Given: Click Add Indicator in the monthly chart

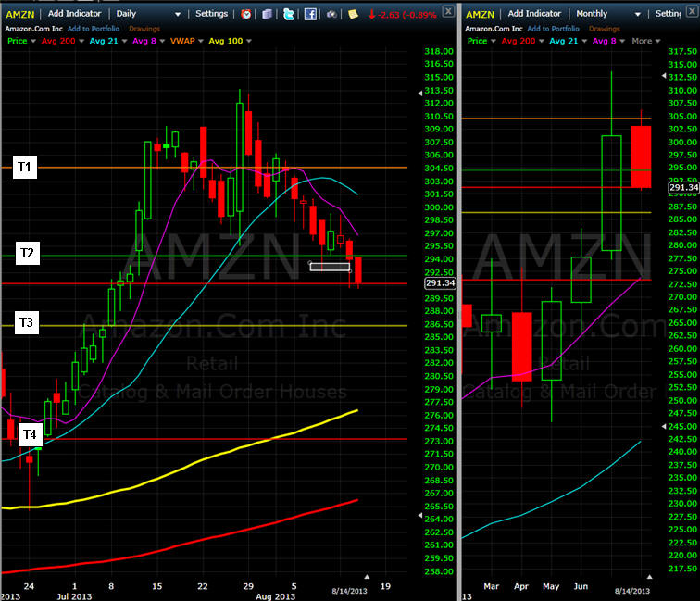Looking at the screenshot, I should 534,14.
